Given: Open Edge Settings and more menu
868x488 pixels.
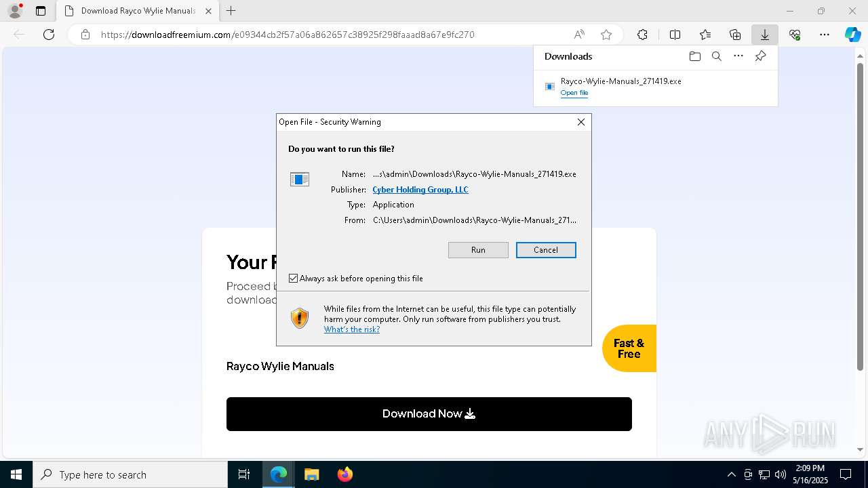Looking at the screenshot, I should [825, 35].
